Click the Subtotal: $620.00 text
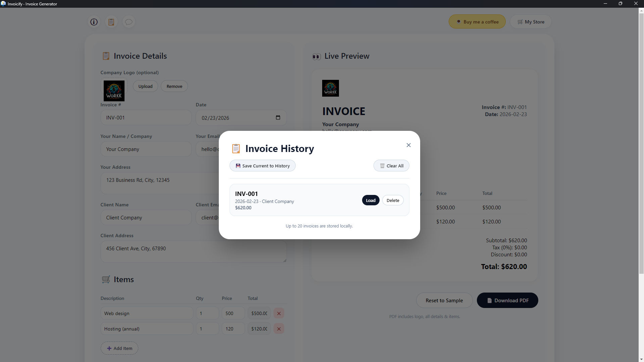The image size is (644, 362). point(506,241)
